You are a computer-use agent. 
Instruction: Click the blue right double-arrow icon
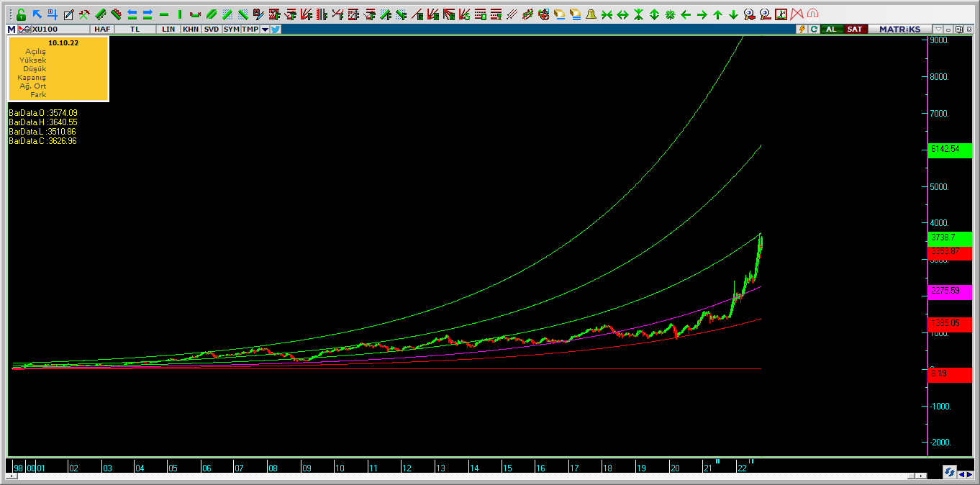click(x=148, y=14)
